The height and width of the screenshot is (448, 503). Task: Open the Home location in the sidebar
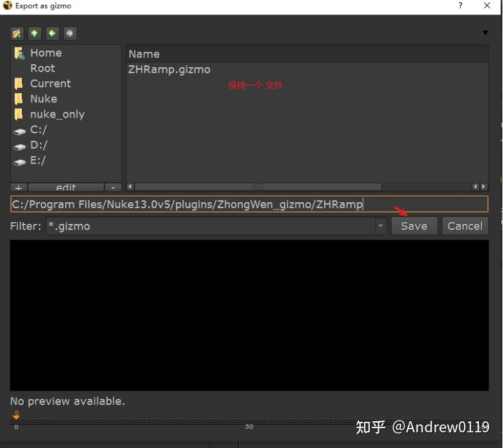45,53
